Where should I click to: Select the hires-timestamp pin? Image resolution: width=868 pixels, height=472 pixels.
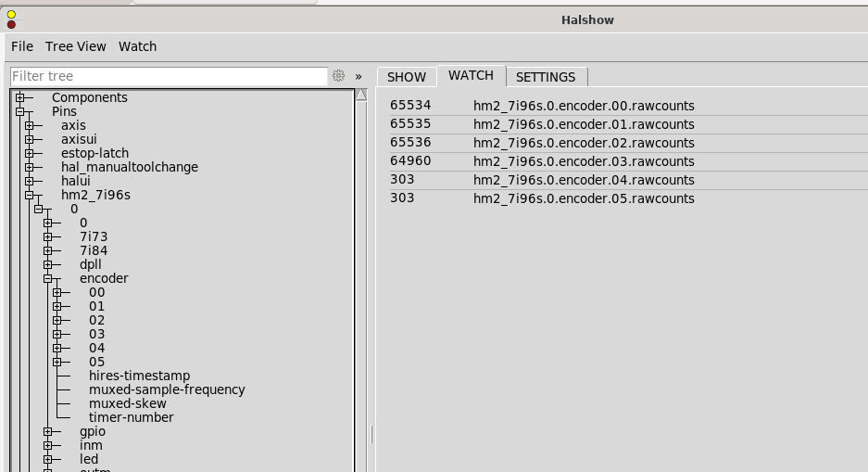pos(140,376)
